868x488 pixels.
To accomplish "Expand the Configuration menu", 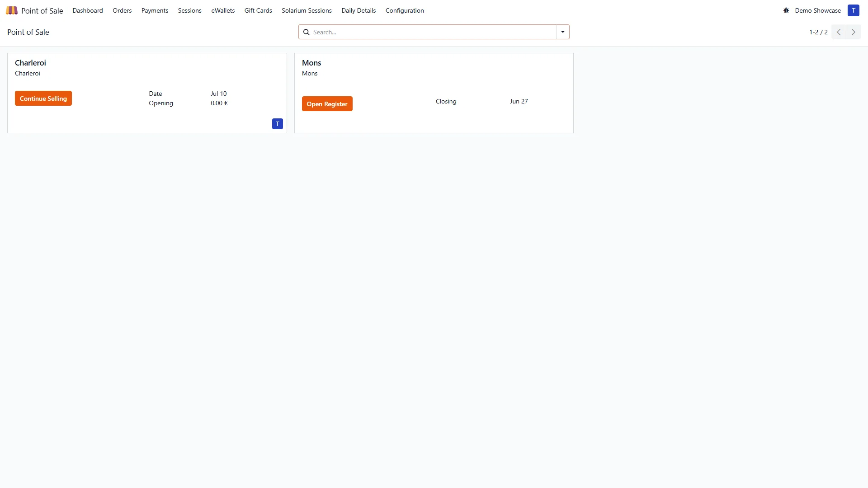I will pyautogui.click(x=405, y=10).
